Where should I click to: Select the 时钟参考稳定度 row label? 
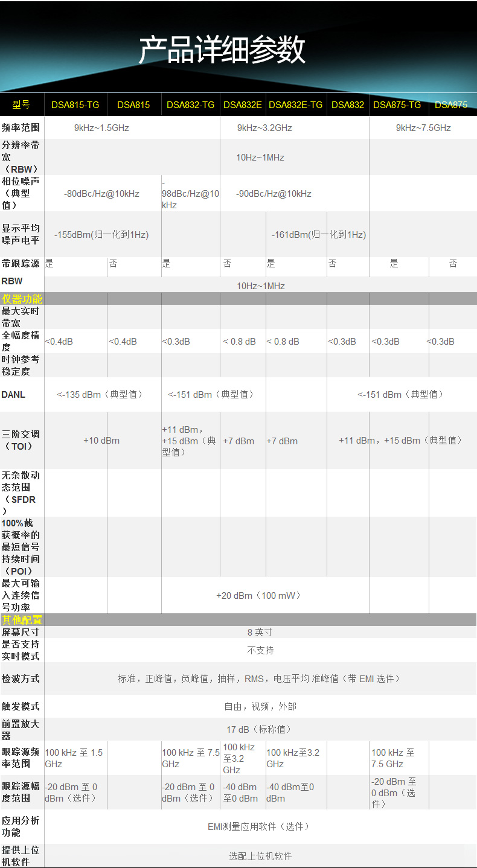(x=21, y=365)
